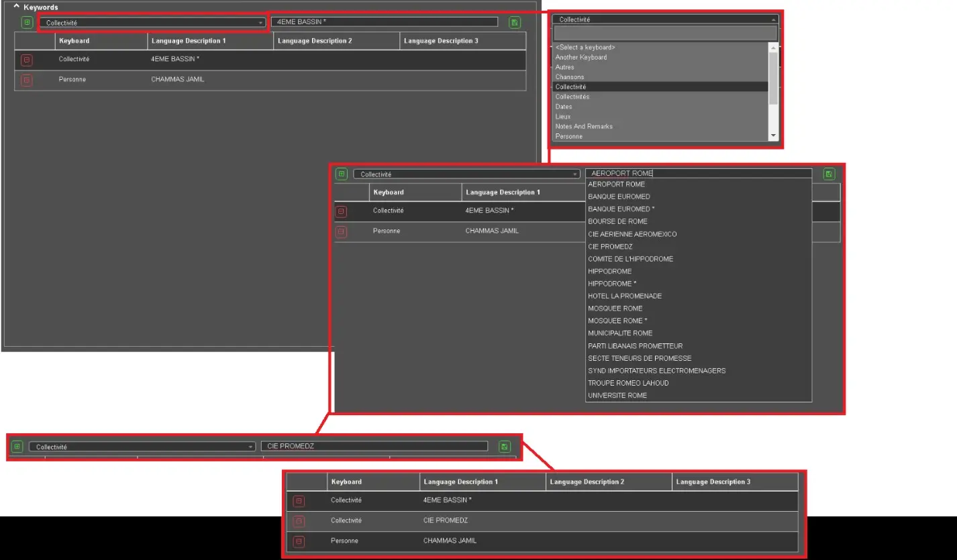Open the Collectivité dropdown under the Keywords header
Screen dimensions: 957x560
pyautogui.click(x=153, y=23)
